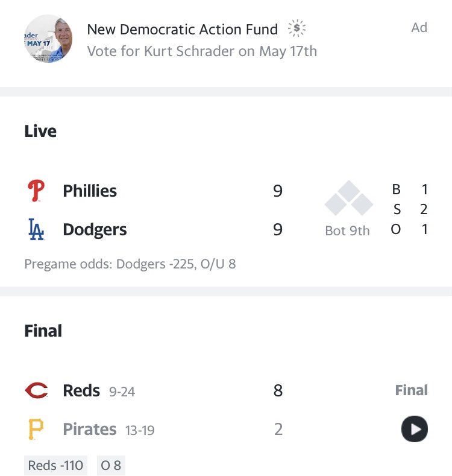Play the Reds-Pirates game video
The image size is (452, 476).
pyautogui.click(x=415, y=430)
